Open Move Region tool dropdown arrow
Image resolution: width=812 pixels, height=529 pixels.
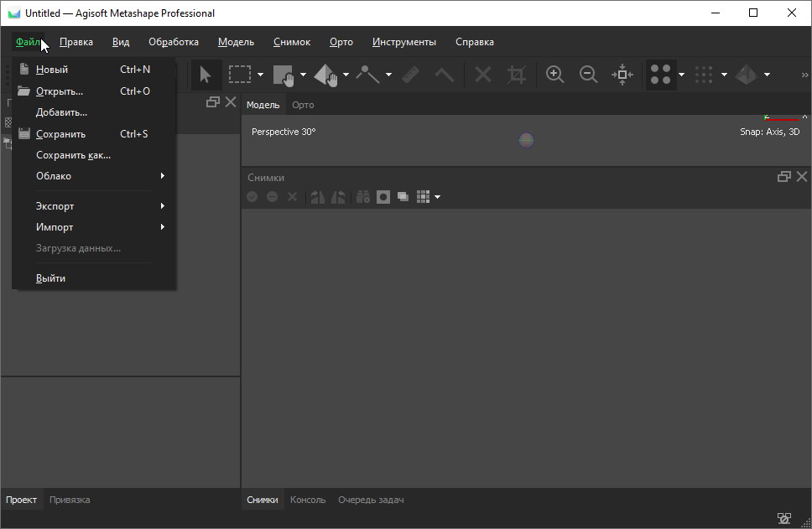(303, 75)
